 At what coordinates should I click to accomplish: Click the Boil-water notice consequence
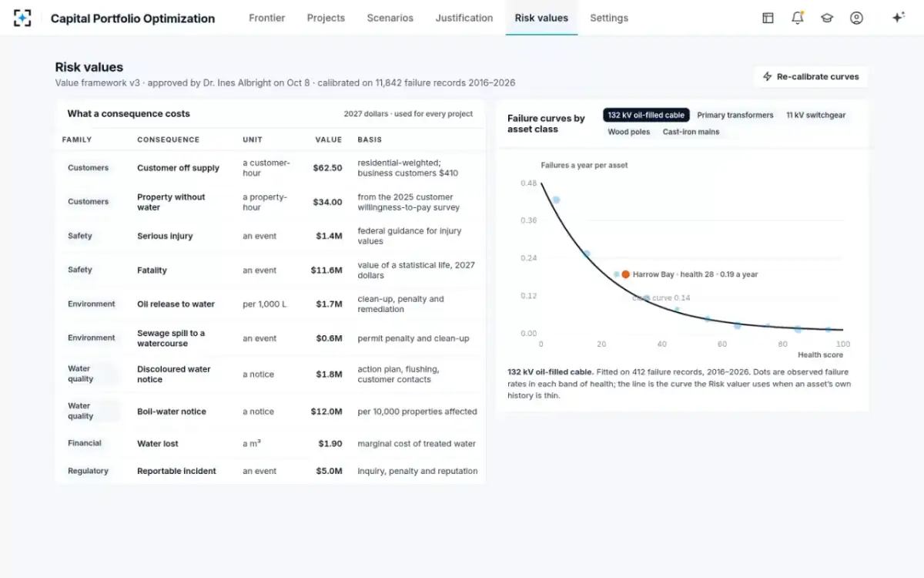click(x=172, y=412)
